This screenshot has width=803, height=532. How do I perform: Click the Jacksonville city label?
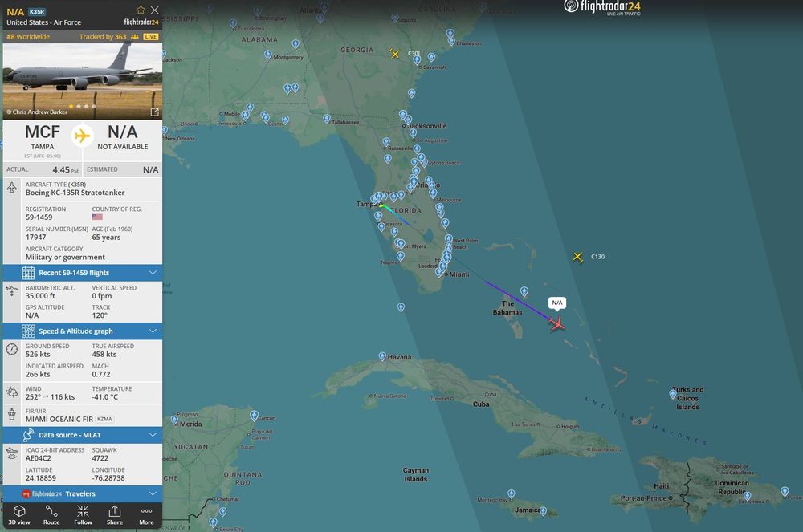point(428,126)
